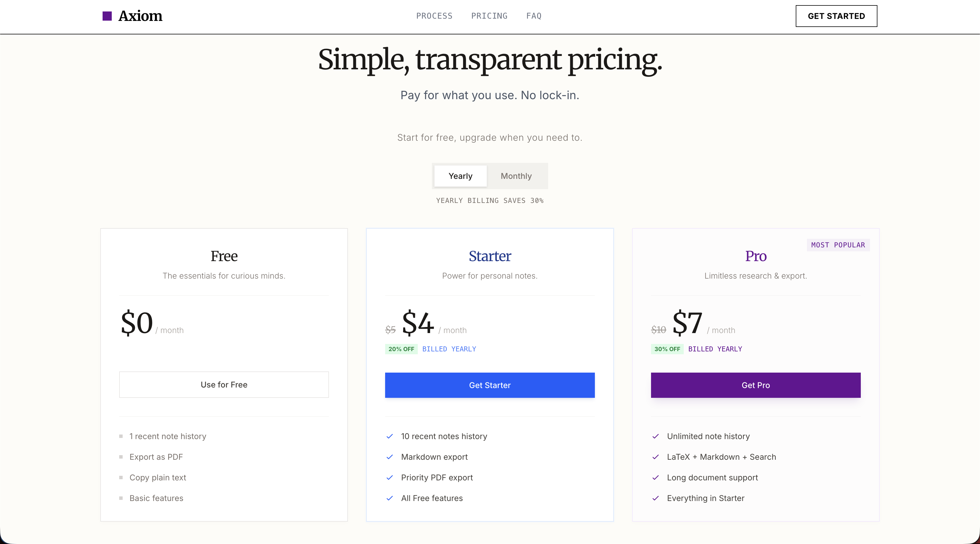This screenshot has height=544, width=980.
Task: Open the PRICING menu item
Action: 489,16
